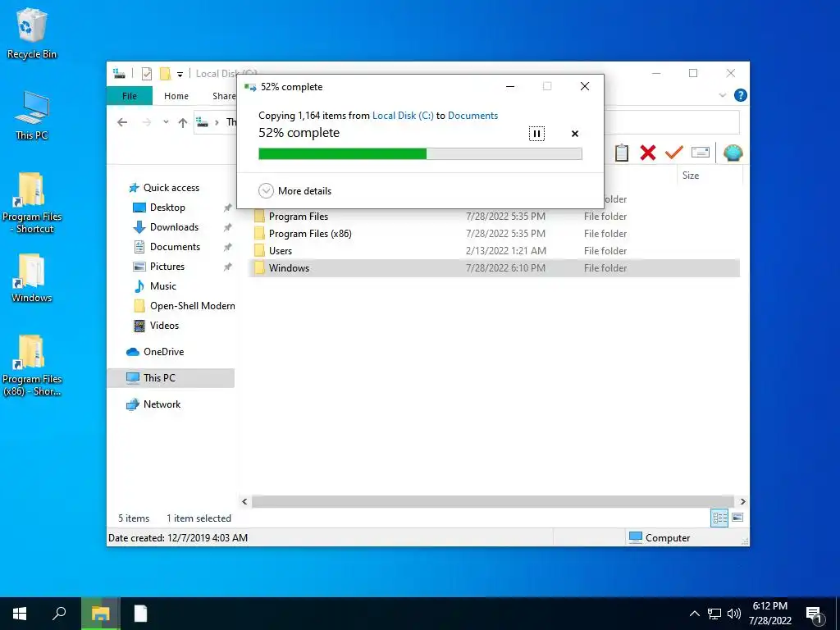Select the Windows folder row
This screenshot has height=630, width=840.
click(495, 268)
